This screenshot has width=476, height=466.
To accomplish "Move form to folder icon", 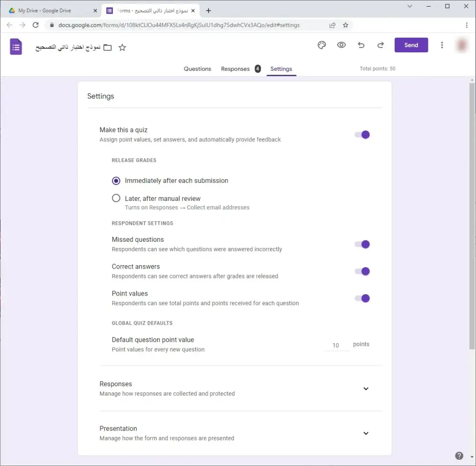I will coord(108,47).
